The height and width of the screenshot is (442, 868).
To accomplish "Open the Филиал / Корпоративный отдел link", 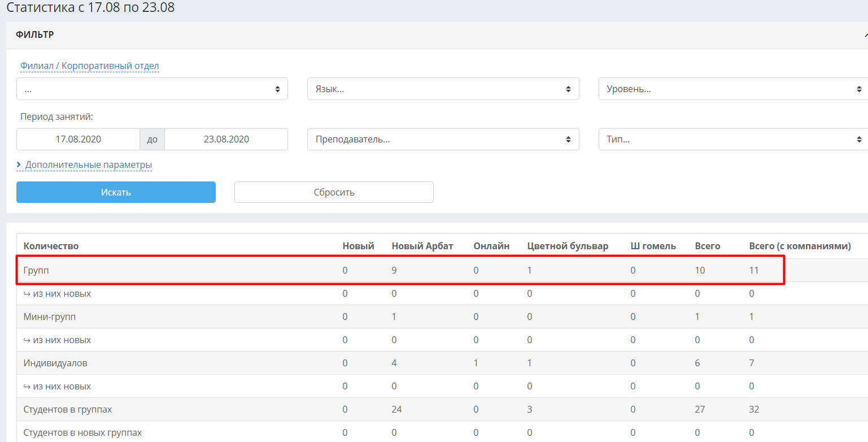I will pos(90,66).
